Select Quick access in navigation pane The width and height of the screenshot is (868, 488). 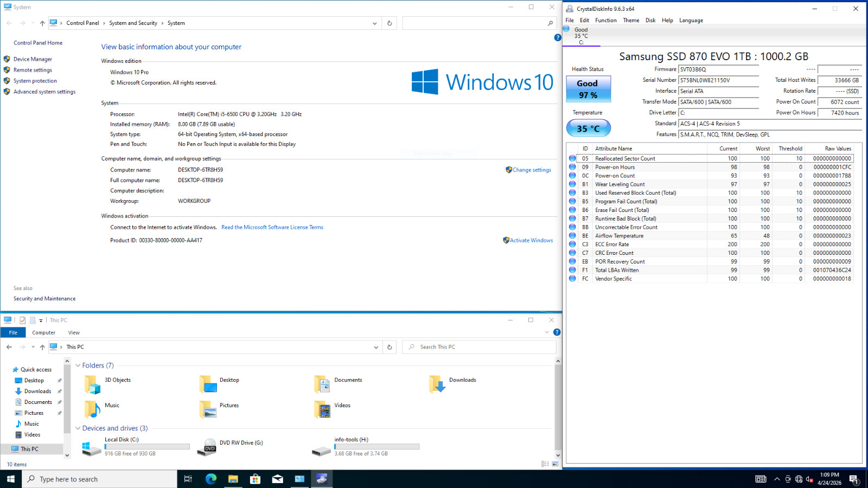coord(36,370)
